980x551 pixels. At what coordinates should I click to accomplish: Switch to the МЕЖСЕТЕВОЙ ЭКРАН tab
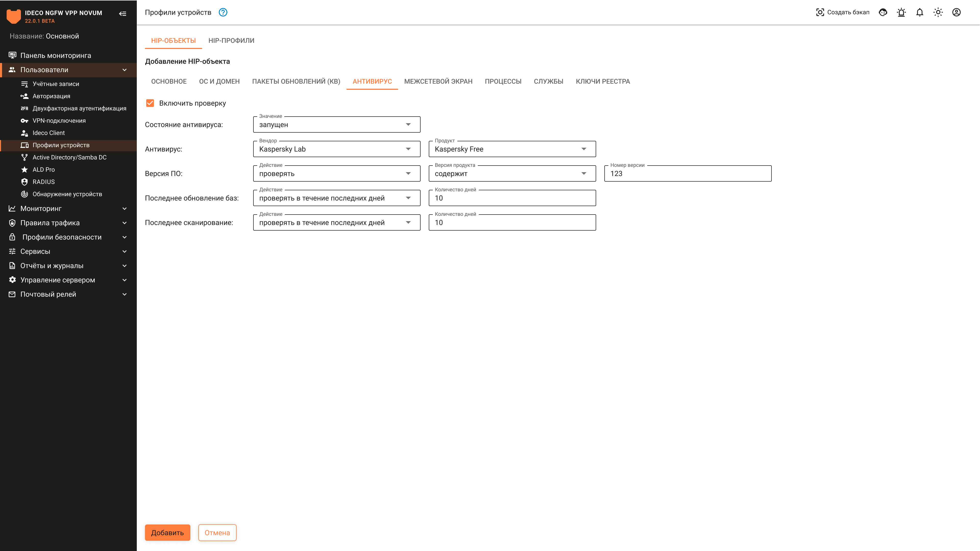click(438, 81)
